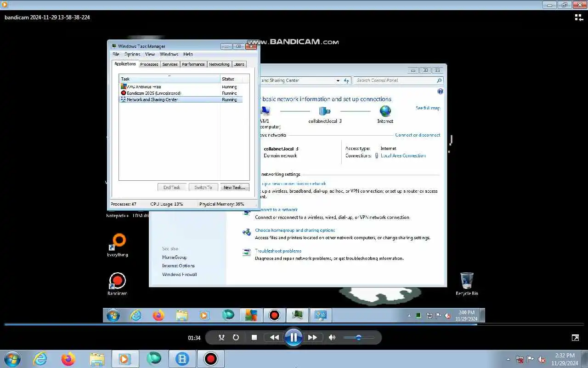Open the View menu in Task Manager
588x368 pixels.
tap(150, 54)
